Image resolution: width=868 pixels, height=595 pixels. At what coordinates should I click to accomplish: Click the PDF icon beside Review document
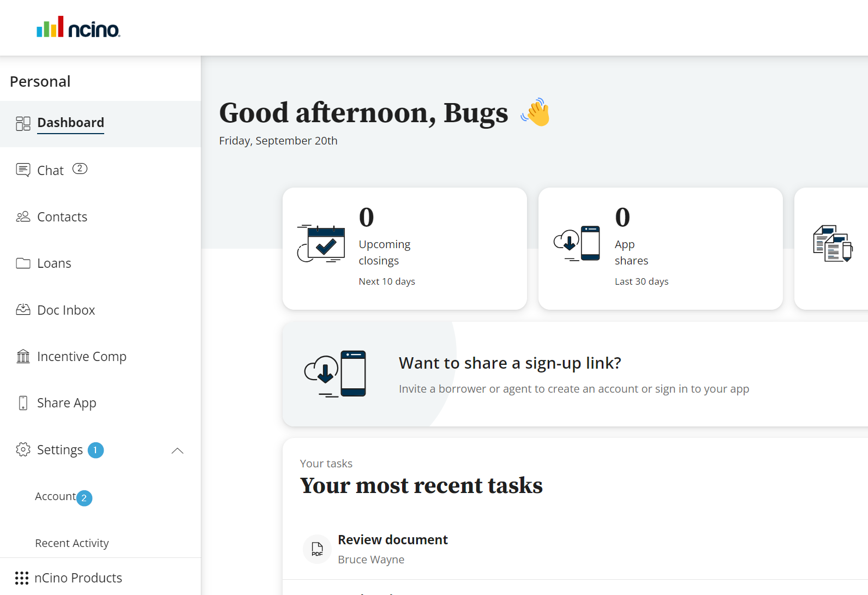point(317,549)
